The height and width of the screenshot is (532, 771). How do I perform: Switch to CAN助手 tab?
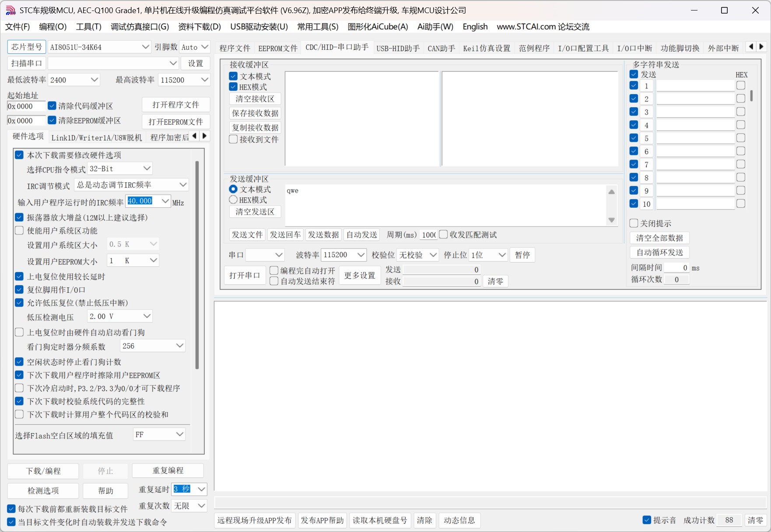click(x=441, y=48)
